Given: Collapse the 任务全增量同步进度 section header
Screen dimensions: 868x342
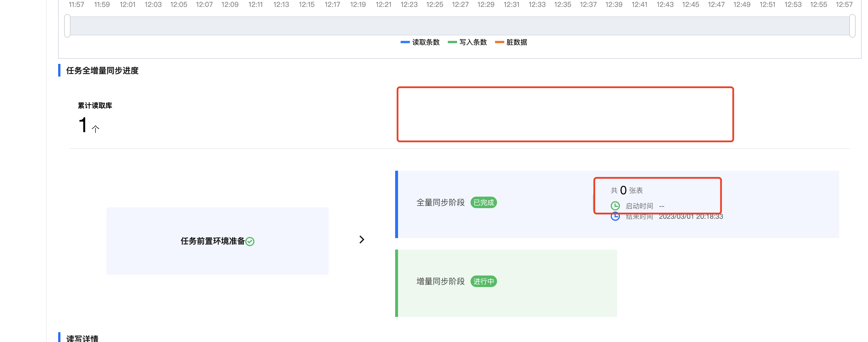Looking at the screenshot, I should [x=103, y=71].
